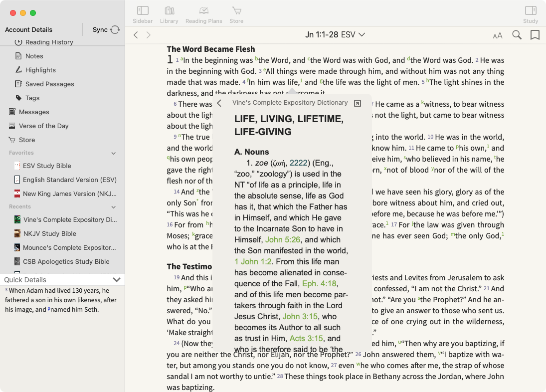Open text size settings (AA icon)
Screen dimensions: 546x392
click(x=498, y=35)
